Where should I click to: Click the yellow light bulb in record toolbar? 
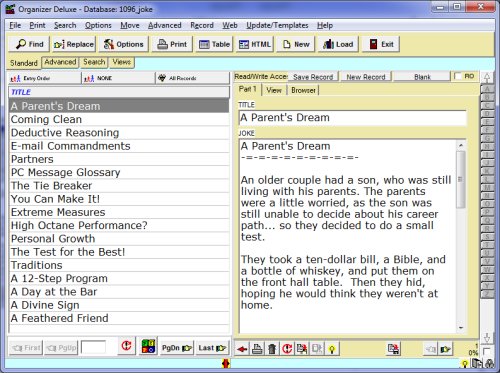point(332,349)
